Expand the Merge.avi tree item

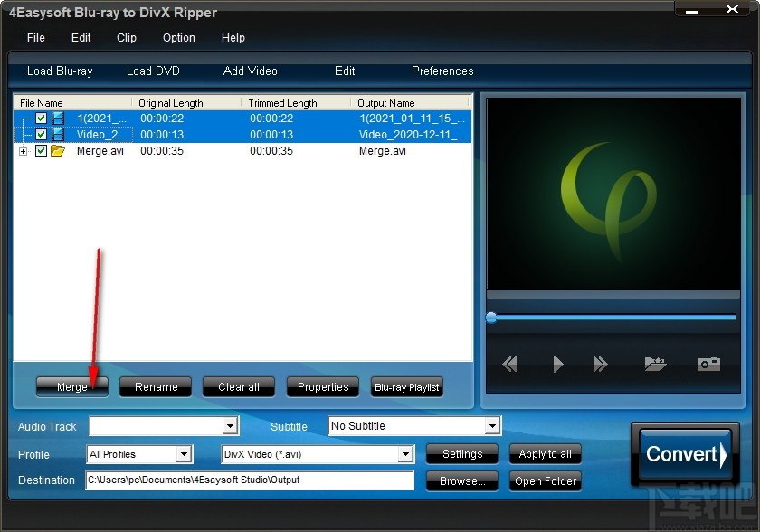pyautogui.click(x=23, y=151)
